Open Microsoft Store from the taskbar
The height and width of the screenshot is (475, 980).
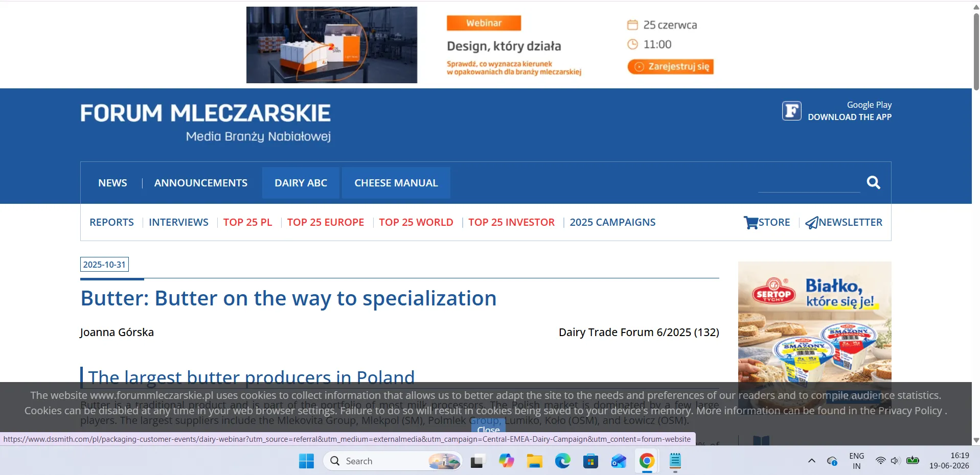pyautogui.click(x=590, y=461)
